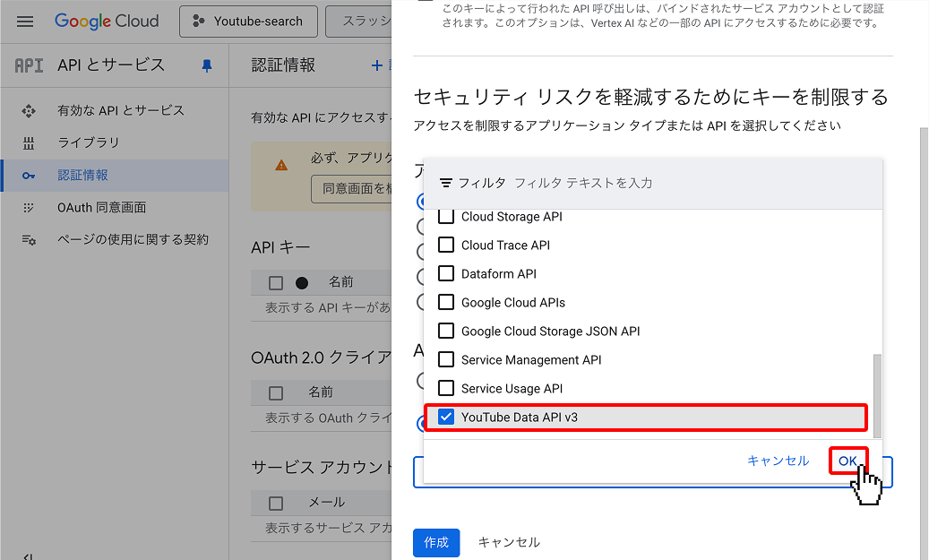Click the page usage agreement settings icon
This screenshot has width=929, height=560.
click(29, 239)
